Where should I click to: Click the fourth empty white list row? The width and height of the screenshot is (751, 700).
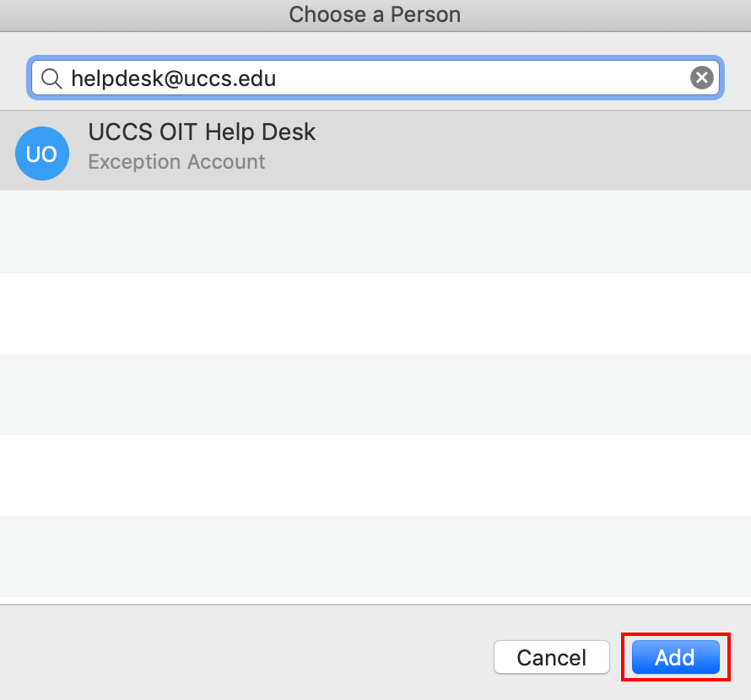coord(375,476)
